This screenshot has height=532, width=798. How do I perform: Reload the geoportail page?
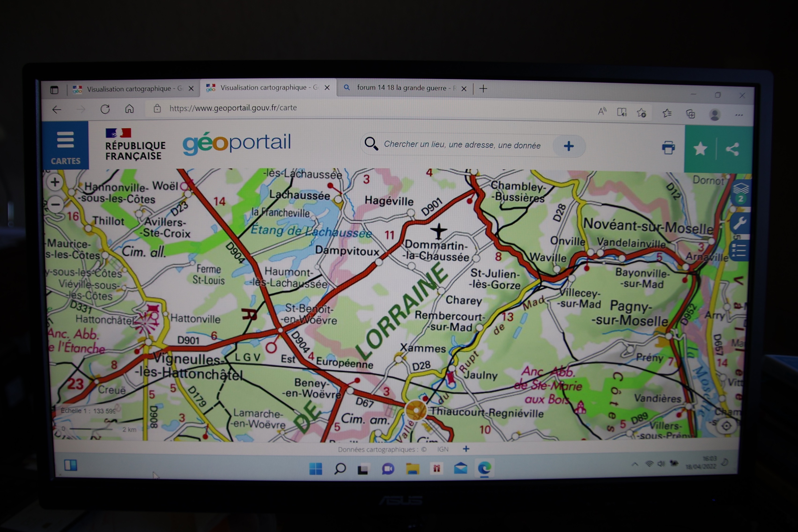[105, 109]
